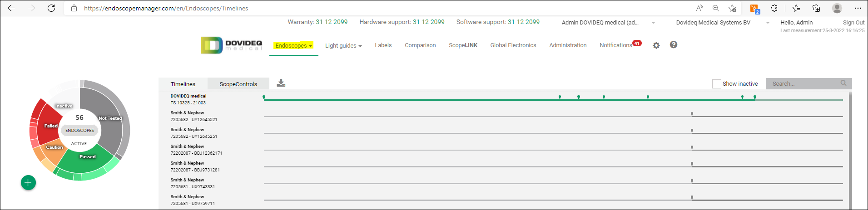Screen dimensions: 868x210
Task: Expand the Light guides dropdown
Action: click(343, 46)
